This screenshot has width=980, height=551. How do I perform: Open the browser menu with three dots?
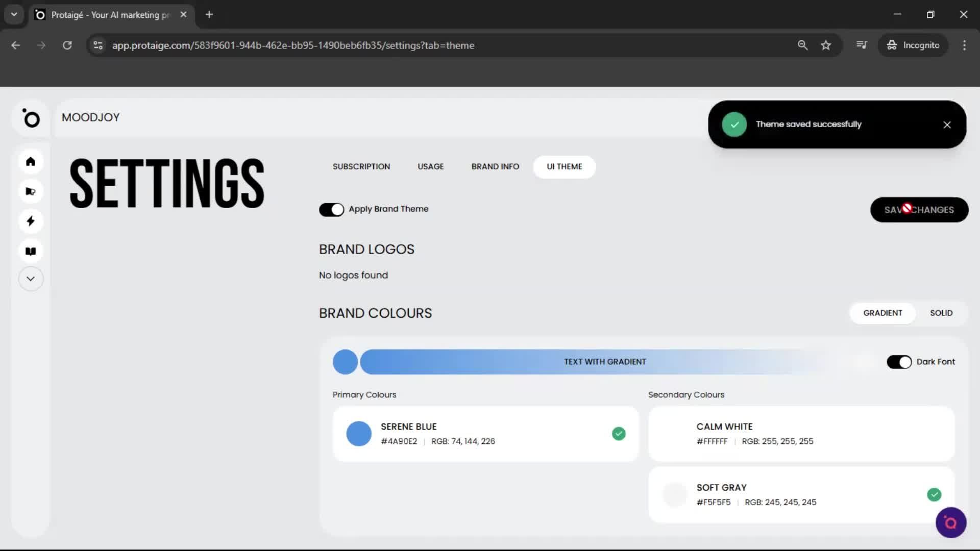[x=964, y=45]
